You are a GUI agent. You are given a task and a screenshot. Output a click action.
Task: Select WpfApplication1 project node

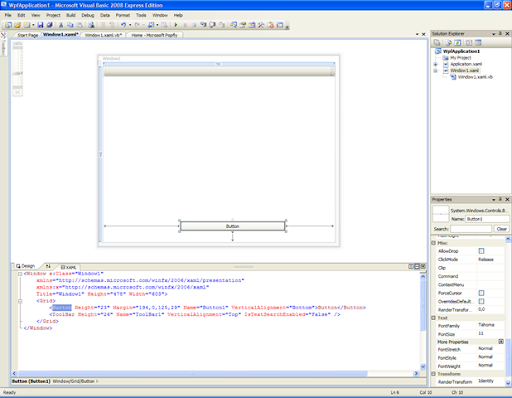tap(461, 51)
